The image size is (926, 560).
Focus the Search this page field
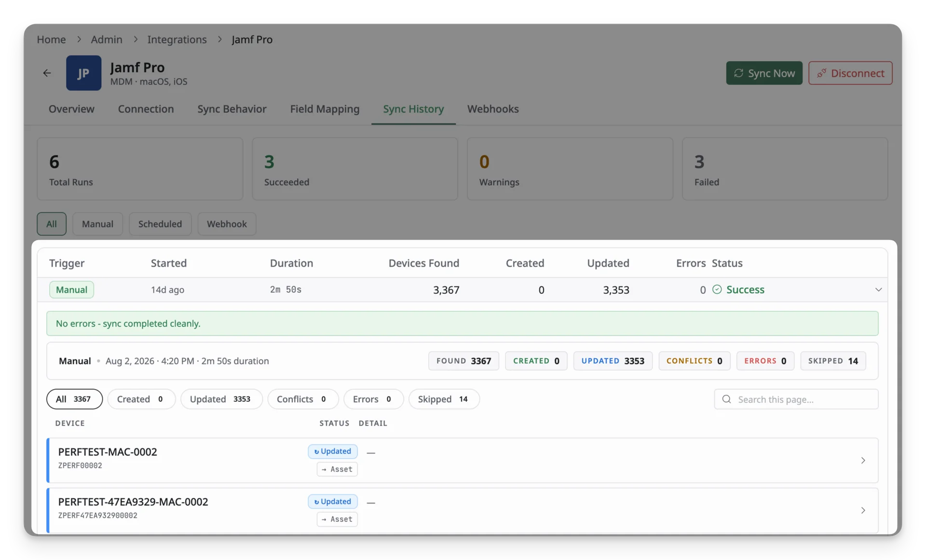pos(796,399)
